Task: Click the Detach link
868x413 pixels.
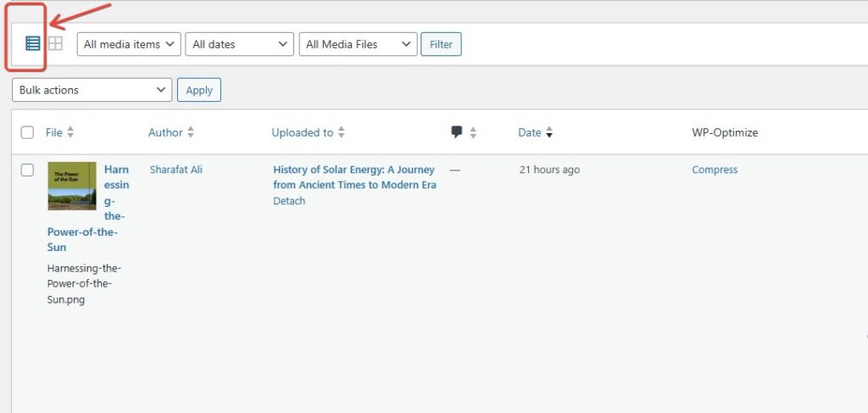Action: click(289, 201)
